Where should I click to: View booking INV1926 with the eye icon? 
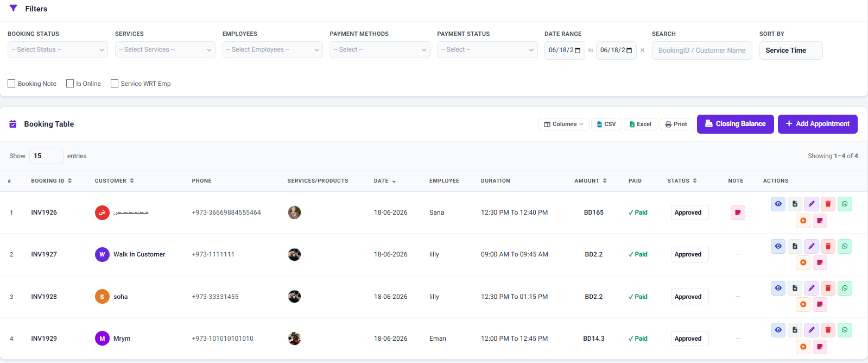coord(778,204)
